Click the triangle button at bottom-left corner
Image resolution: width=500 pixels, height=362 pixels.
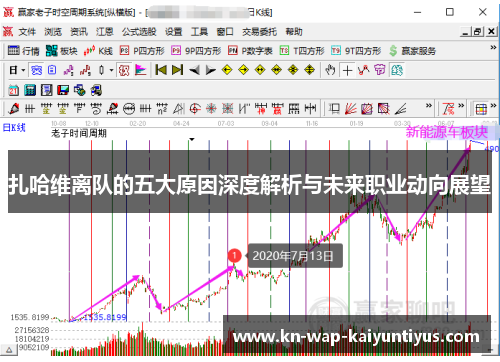coord(9,350)
